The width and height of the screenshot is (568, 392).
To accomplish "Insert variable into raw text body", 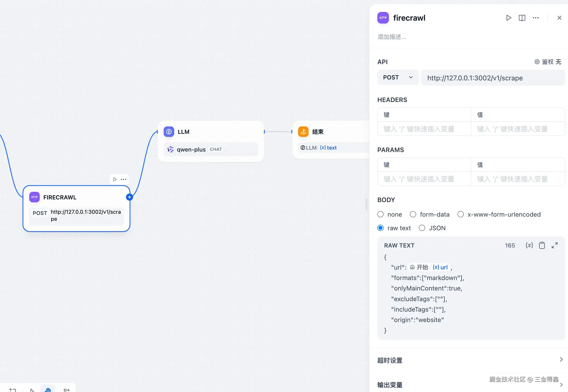I will pyautogui.click(x=529, y=245).
